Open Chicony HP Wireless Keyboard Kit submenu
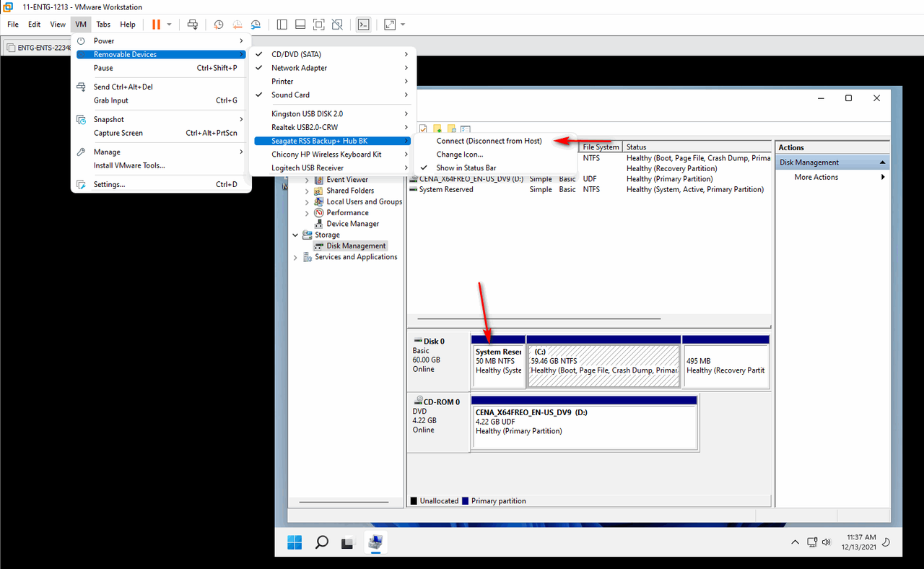Image resolution: width=924 pixels, height=569 pixels. [333, 154]
